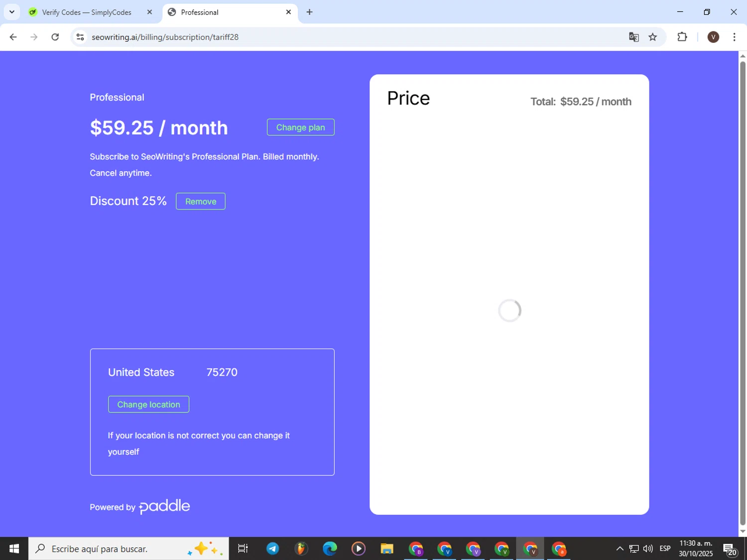View site information icon
The height and width of the screenshot is (560, 747).
(80, 37)
